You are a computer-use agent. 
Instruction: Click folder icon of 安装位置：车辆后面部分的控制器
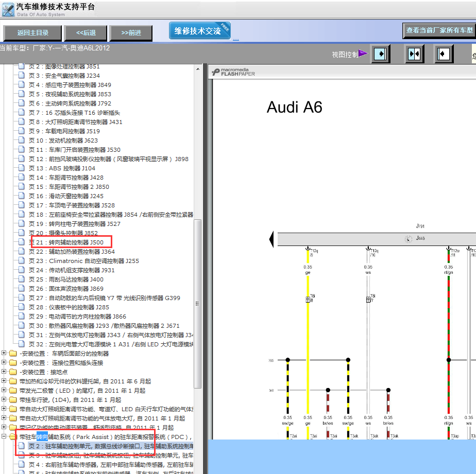(13, 353)
